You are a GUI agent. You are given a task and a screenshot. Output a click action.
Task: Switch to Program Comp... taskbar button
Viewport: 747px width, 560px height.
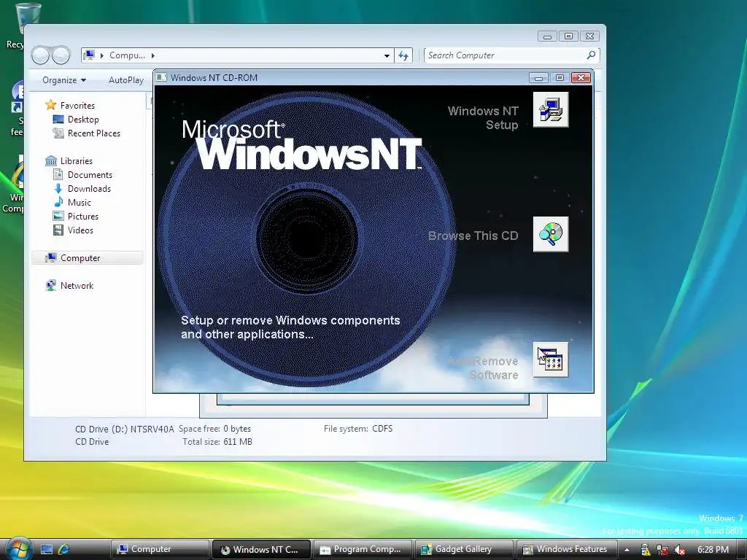363,549
